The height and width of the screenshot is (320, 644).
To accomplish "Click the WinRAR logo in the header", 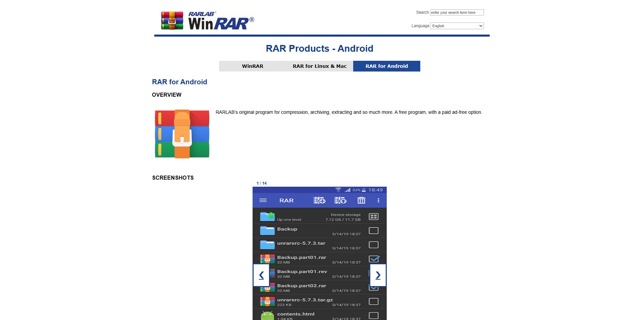I will 208,20.
